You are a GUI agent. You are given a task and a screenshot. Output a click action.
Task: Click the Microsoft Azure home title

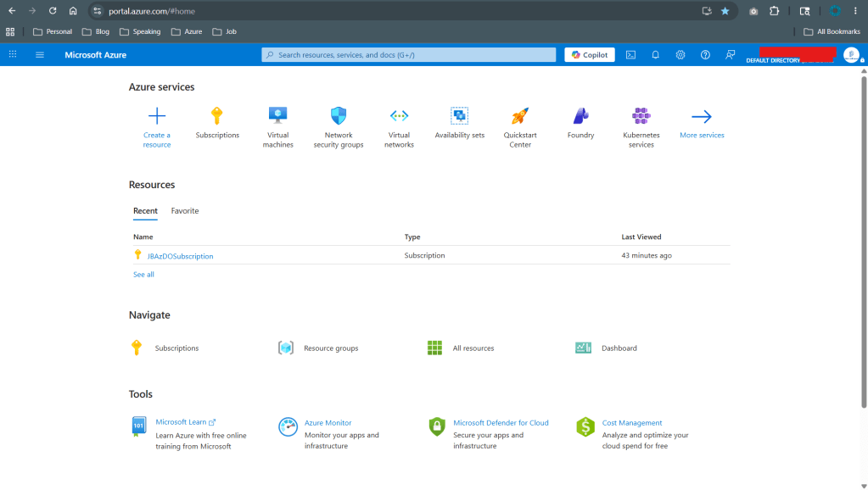[95, 55]
